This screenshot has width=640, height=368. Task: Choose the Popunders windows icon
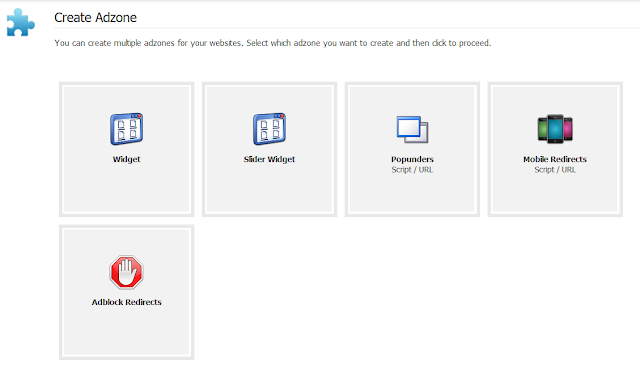pos(412,129)
